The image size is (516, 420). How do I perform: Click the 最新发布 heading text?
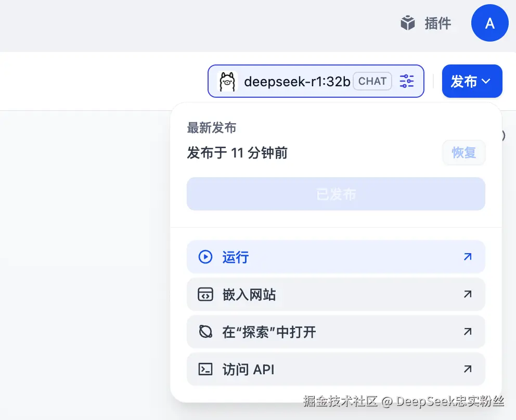click(212, 128)
